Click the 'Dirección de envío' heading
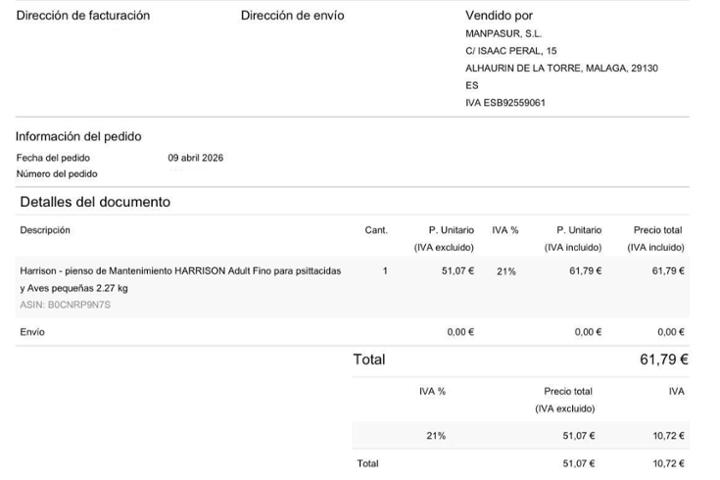The height and width of the screenshot is (480, 720). coord(293,16)
